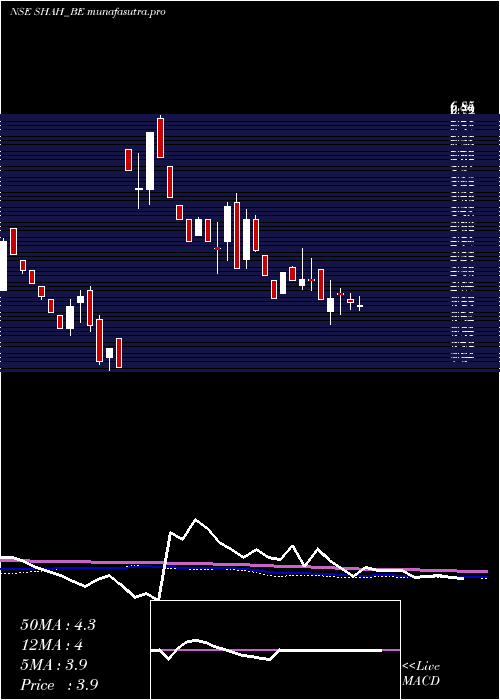Click the right-side price scale column
This screenshot has height=700, width=500.
(462, 237)
